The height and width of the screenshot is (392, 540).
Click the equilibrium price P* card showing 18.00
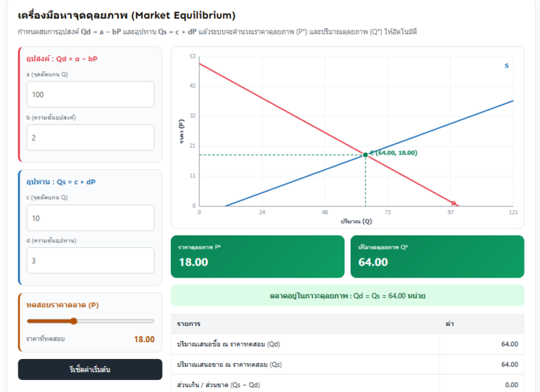(257, 256)
